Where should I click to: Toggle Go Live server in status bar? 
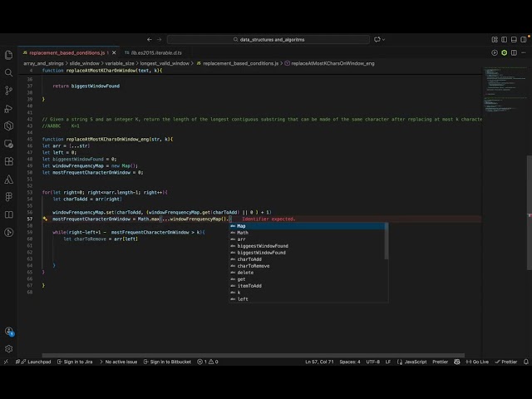pyautogui.click(x=477, y=362)
